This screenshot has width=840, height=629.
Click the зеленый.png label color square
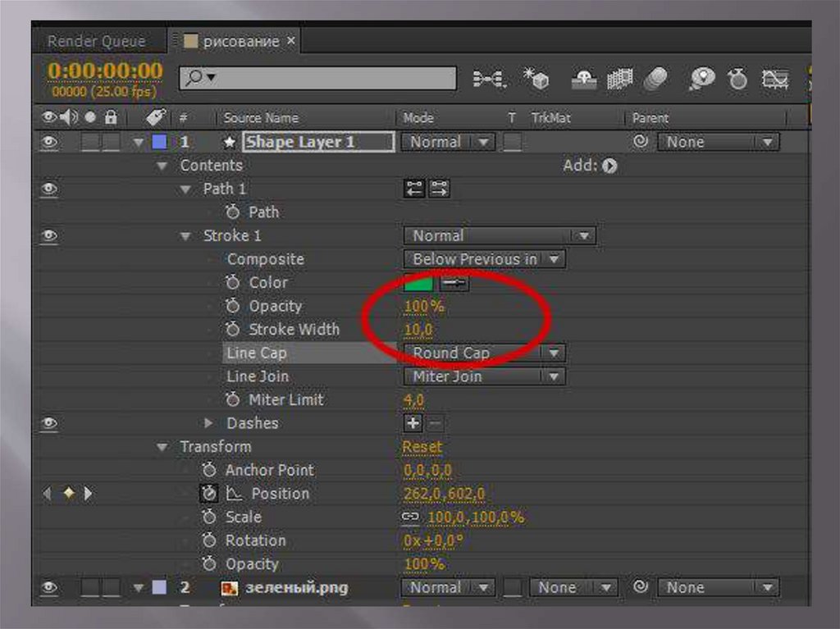pyautogui.click(x=159, y=587)
